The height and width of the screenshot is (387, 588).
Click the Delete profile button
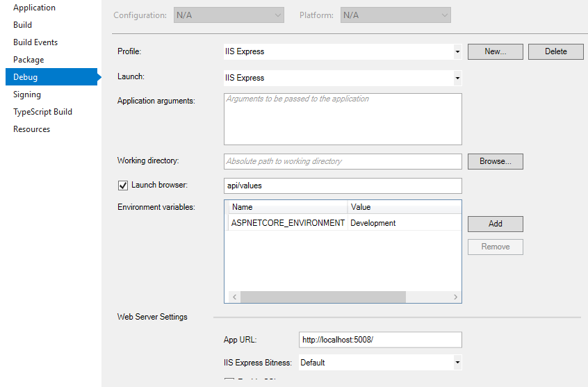tap(555, 51)
